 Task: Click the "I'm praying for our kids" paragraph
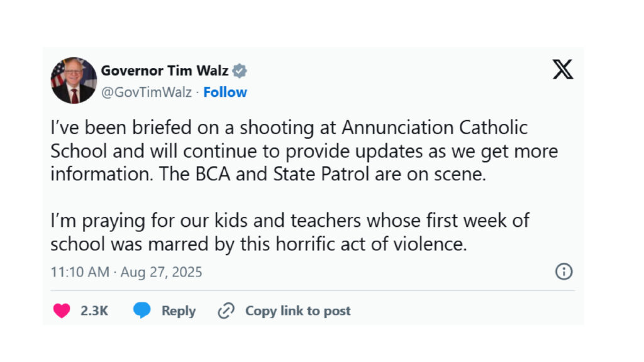290,221
